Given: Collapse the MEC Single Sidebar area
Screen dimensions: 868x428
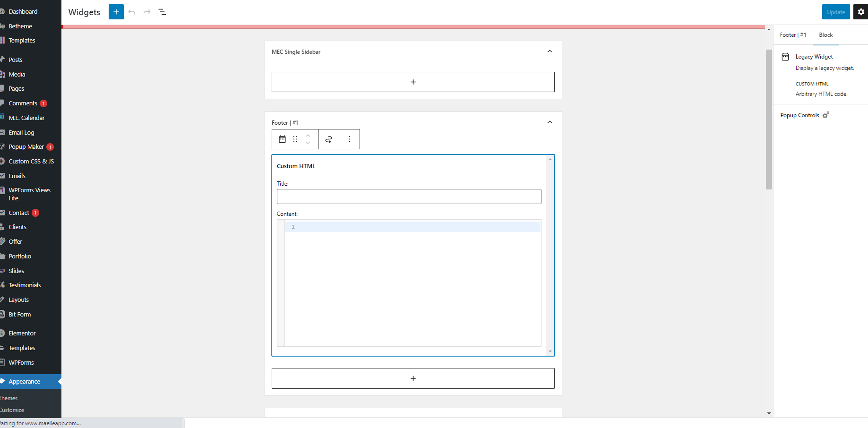Looking at the screenshot, I should [550, 51].
